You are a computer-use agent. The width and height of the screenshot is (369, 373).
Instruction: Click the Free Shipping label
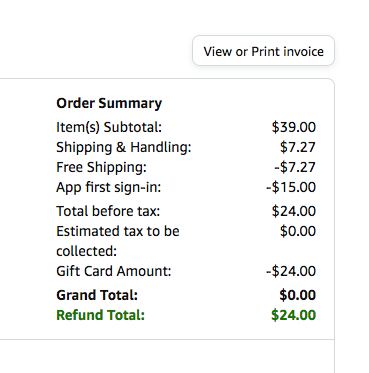101,167
